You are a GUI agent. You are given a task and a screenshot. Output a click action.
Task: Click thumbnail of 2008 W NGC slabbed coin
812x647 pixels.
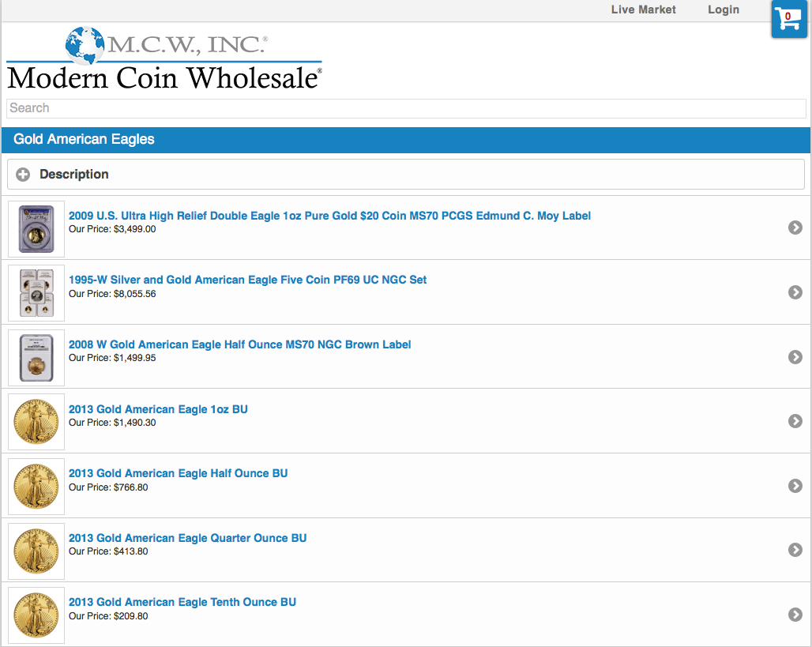(36, 358)
